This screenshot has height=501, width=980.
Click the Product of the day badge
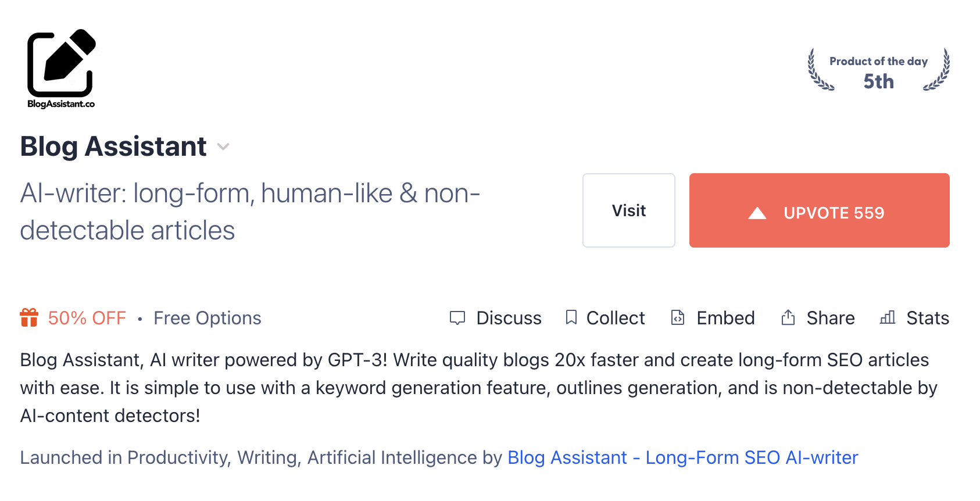[878, 71]
